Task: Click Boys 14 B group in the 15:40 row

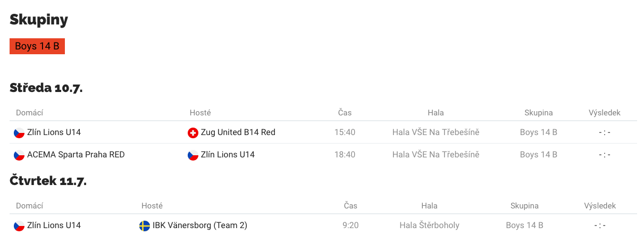Action: click(x=538, y=132)
